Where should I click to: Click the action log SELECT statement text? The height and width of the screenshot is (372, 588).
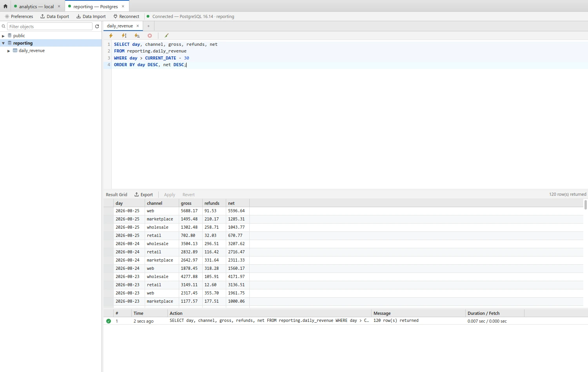click(x=269, y=321)
